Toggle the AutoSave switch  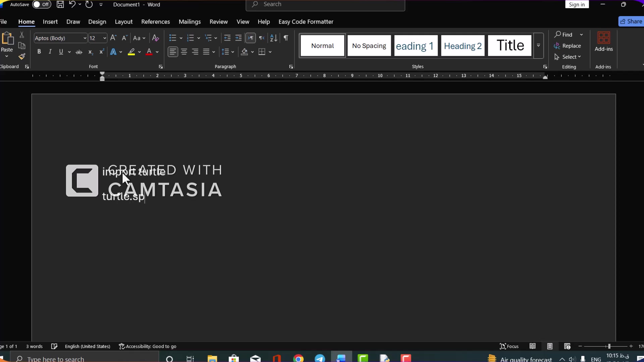tap(42, 4)
